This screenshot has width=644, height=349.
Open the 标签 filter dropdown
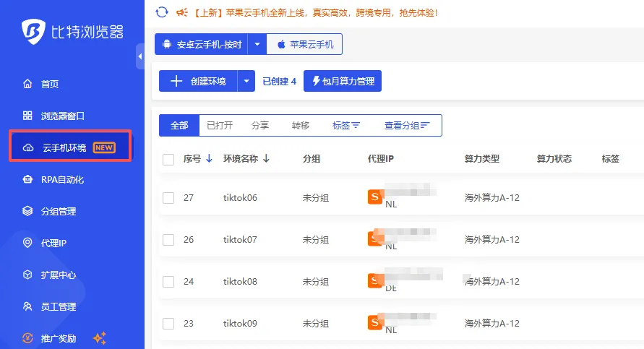point(345,125)
